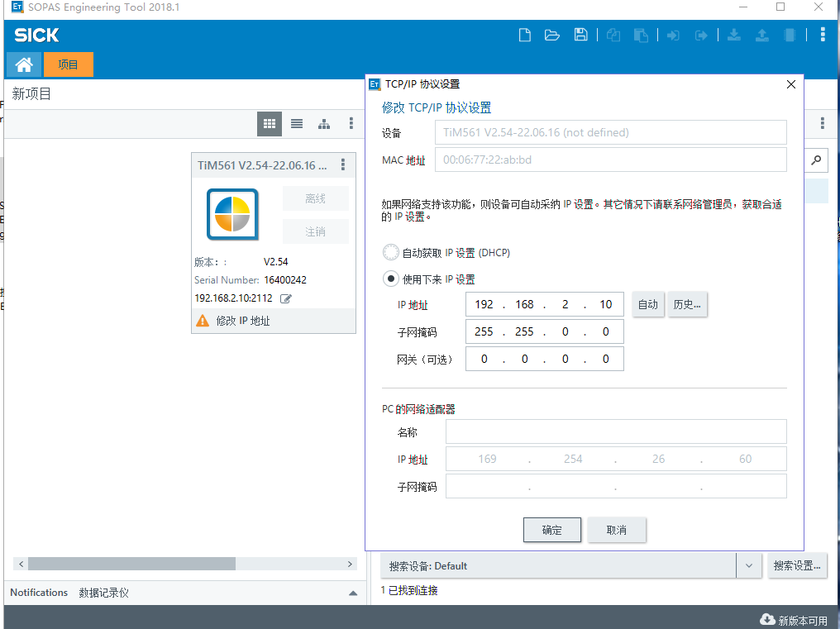
Task: Edit IP address pencil icon on device tile
Action: (x=286, y=298)
